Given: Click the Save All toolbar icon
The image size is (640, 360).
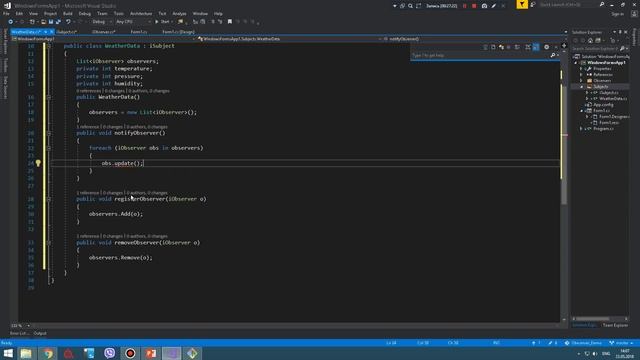Looking at the screenshot, I should pyautogui.click(x=58, y=22).
